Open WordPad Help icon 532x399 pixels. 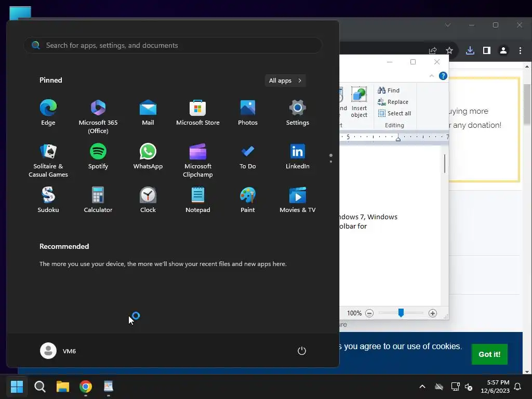click(x=443, y=76)
